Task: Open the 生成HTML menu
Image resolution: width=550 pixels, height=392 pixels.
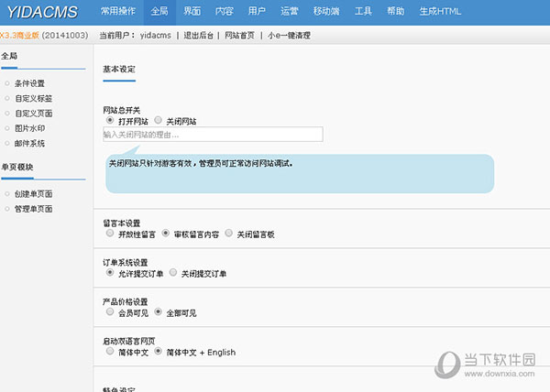Action: [x=440, y=11]
